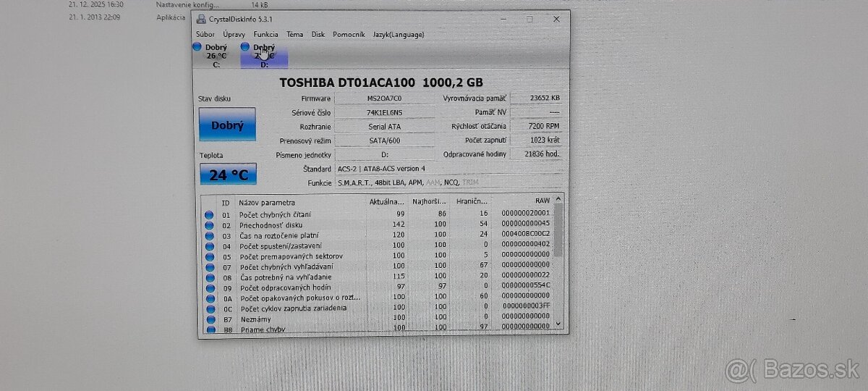Viewport: 868px width, 391px height.
Task: Click the power-on hours 21836 hod.
Action: (x=536, y=154)
